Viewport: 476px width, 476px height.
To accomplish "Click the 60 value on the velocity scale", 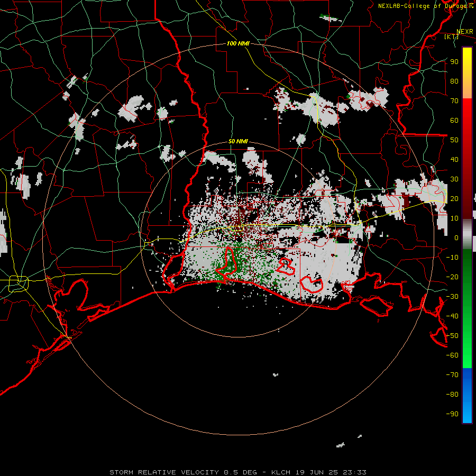I will (x=454, y=120).
